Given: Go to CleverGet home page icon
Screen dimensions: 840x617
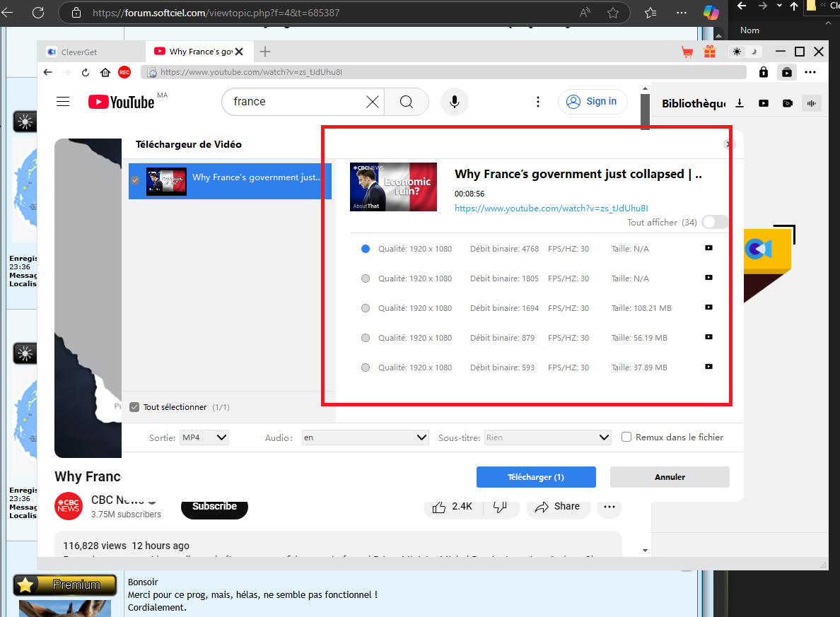Looking at the screenshot, I should [105, 72].
